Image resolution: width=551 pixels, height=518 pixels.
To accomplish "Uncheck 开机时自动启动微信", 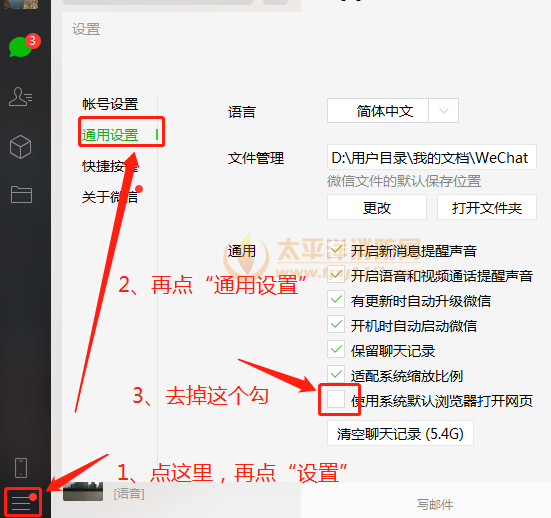I will [336, 325].
